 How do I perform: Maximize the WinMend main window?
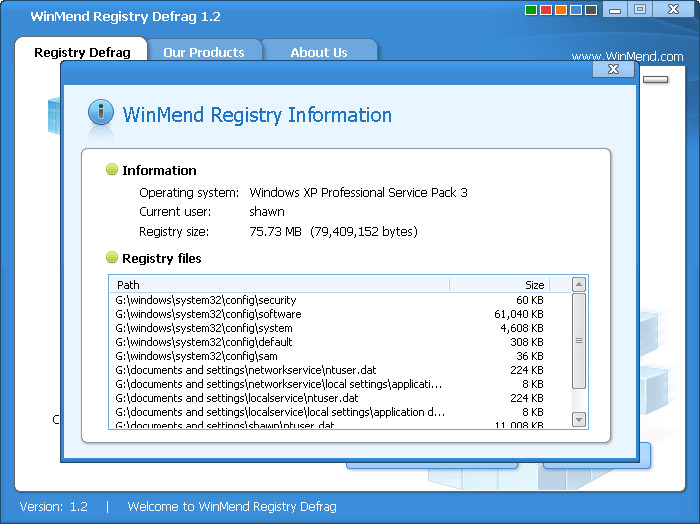point(640,9)
